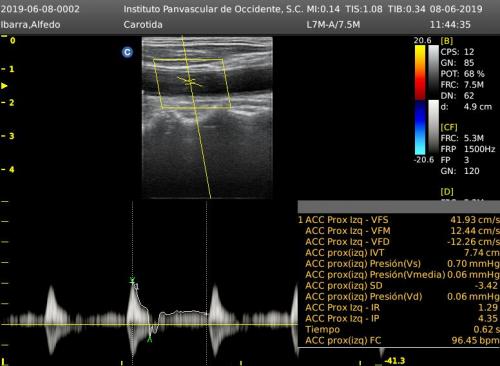Click the blue C marker icon
This screenshot has height=366, width=500.
click(x=127, y=52)
